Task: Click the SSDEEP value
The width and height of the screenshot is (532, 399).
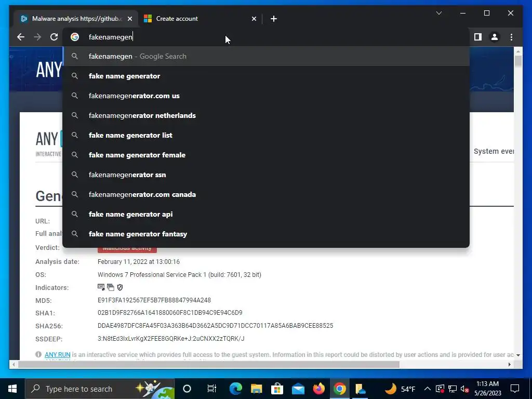Action: pos(170,339)
